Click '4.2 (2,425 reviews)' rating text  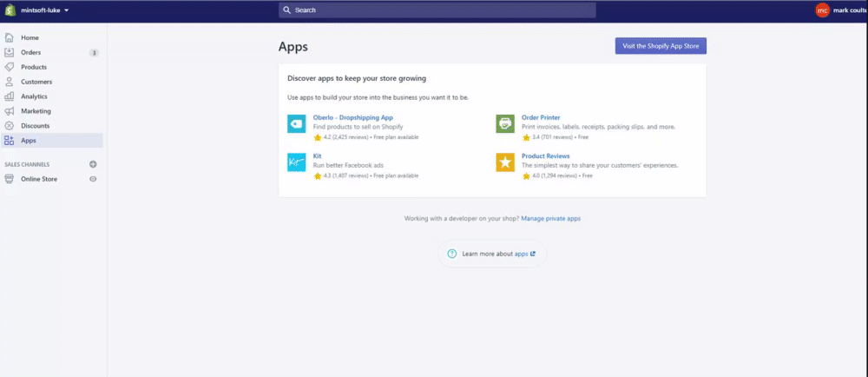pos(346,137)
